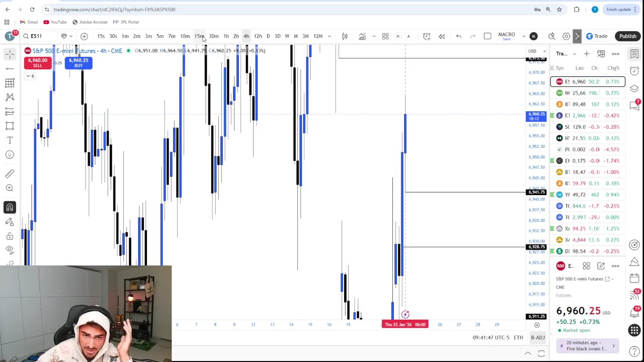
Task: Select the text annotation tool
Action: 10,140
